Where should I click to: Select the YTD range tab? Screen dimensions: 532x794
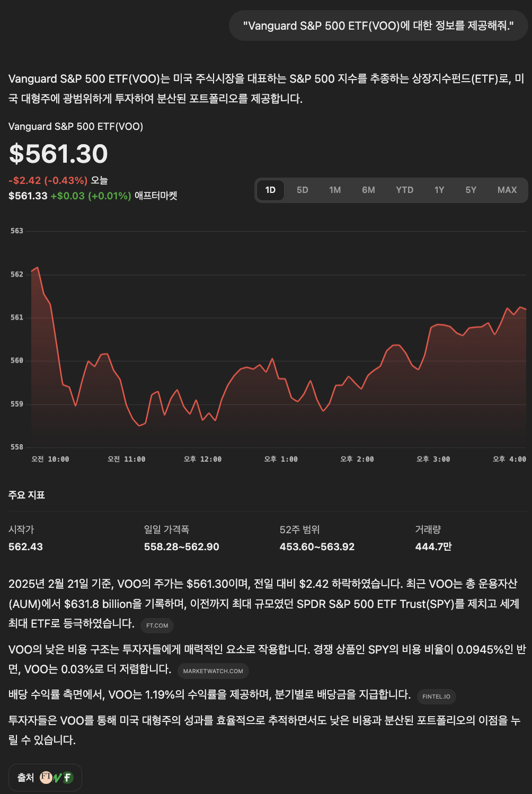405,190
